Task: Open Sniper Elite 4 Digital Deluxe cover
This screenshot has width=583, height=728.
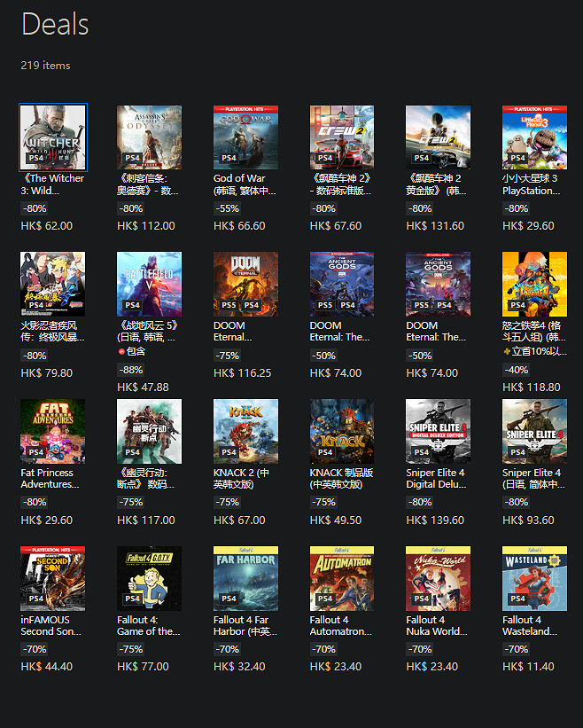Action: coord(438,431)
